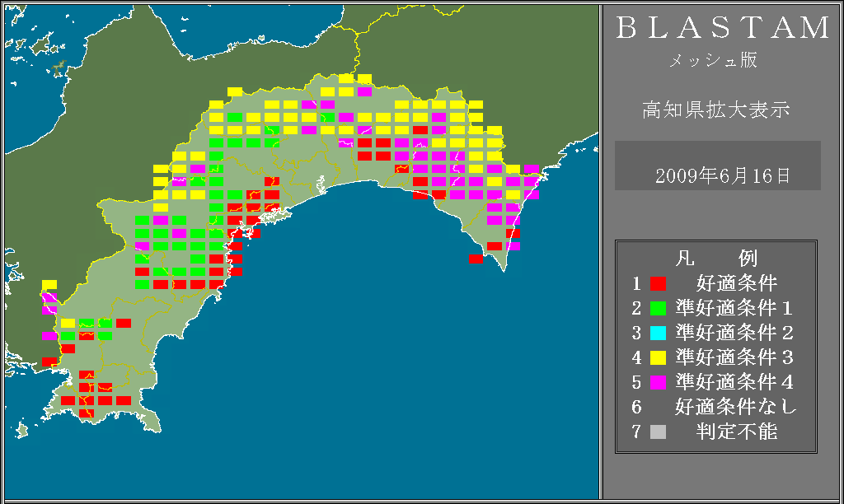Click the isolated red mesh cell near the southeastern cape
844x504 pixels.
pos(476,259)
